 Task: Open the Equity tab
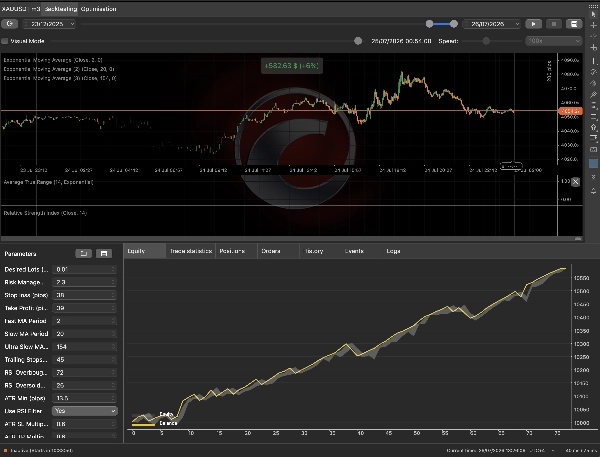click(145, 251)
